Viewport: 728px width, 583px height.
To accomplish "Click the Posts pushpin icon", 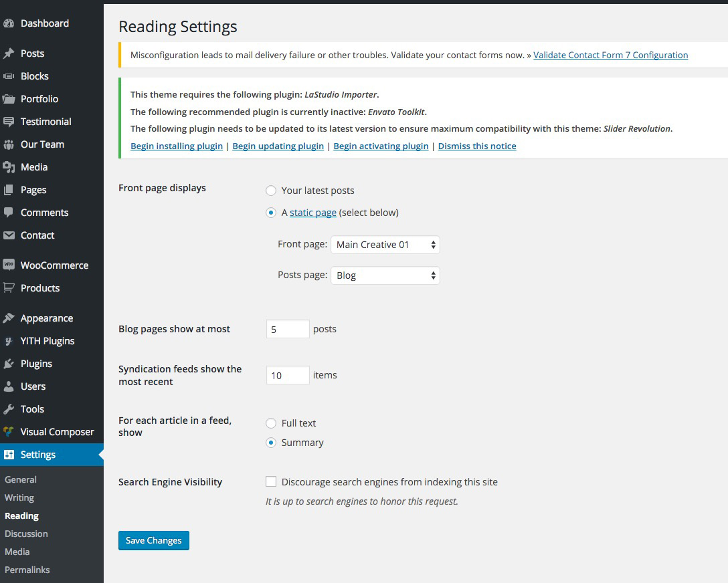I will point(9,53).
